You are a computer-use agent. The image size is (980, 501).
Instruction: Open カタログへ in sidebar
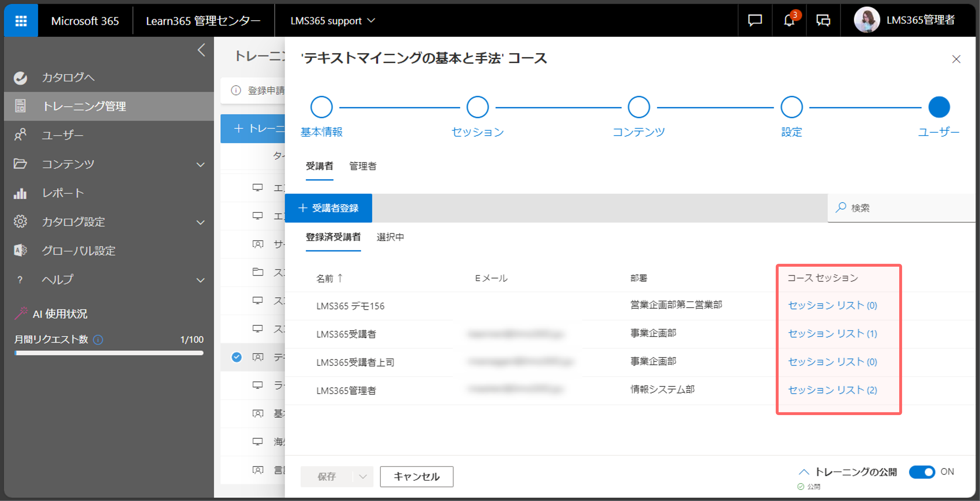[x=68, y=78]
